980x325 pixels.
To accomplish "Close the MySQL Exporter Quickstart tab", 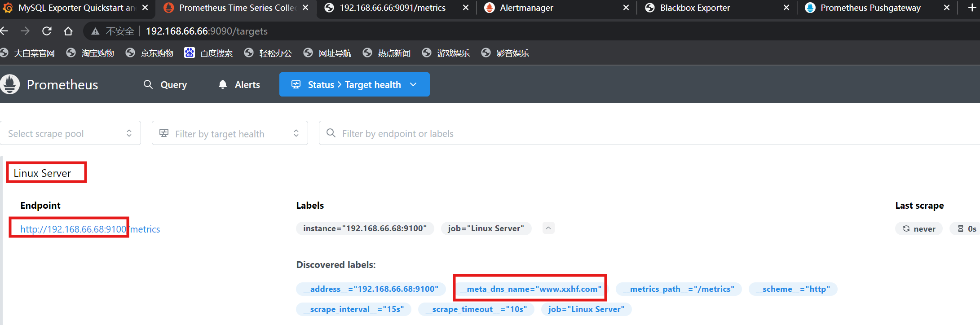I will (145, 8).
